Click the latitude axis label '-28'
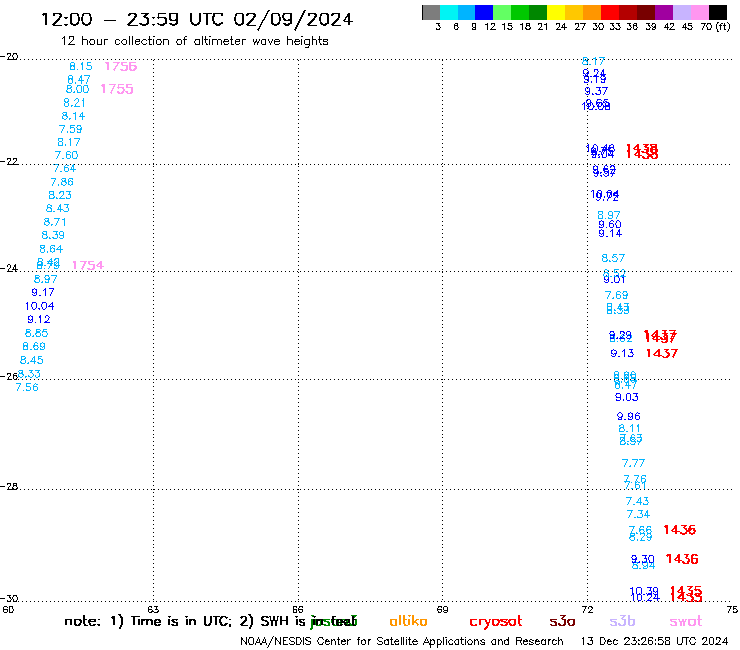Screen dimensions: 740x650 tap(9, 487)
